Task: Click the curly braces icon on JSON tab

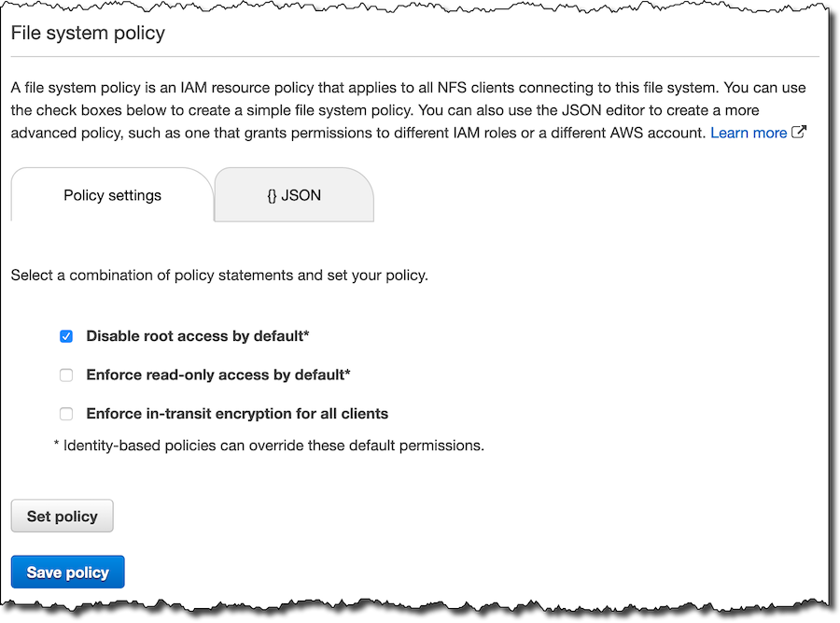Action: pyautogui.click(x=272, y=196)
